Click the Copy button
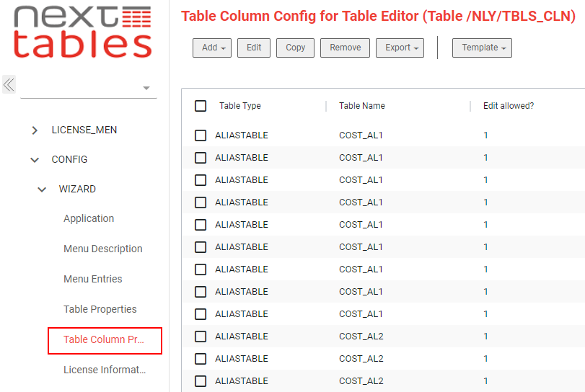 click(x=296, y=48)
